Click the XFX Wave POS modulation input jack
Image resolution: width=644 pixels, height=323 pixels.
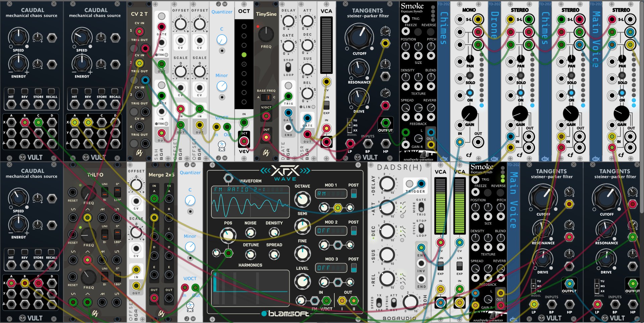click(x=228, y=253)
